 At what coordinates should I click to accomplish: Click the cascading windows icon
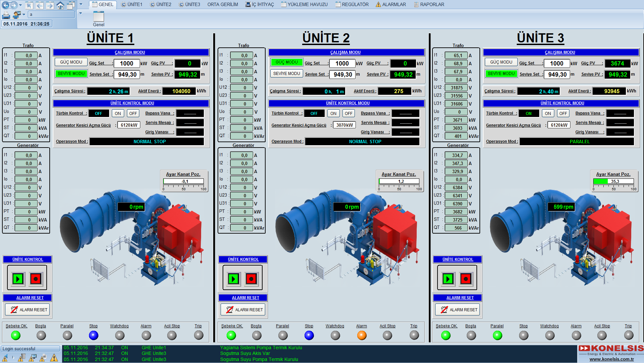point(71,5)
